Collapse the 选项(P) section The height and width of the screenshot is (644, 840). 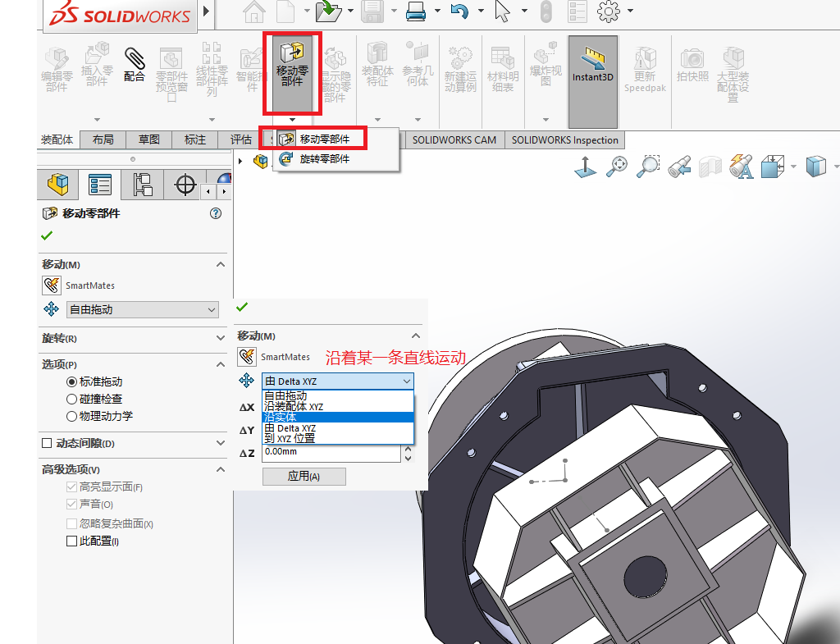pos(220,364)
